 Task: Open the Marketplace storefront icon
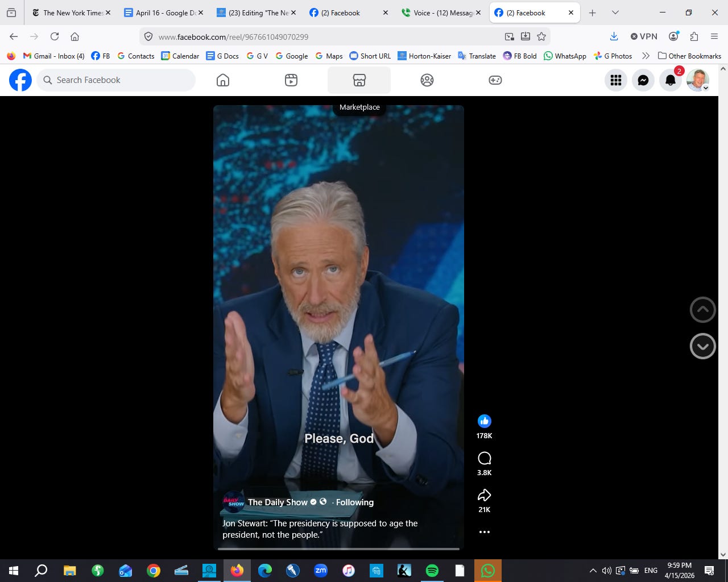pyautogui.click(x=359, y=80)
